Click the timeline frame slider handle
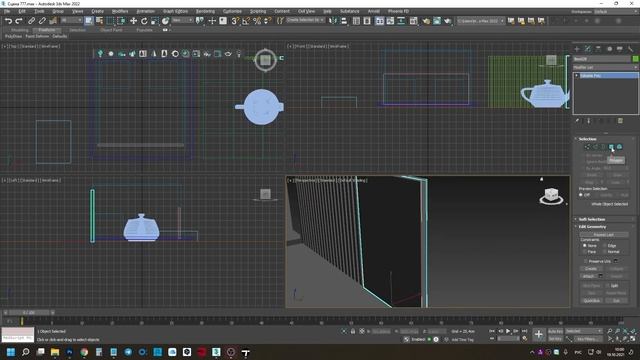This screenshot has width=640, height=360. (29, 313)
